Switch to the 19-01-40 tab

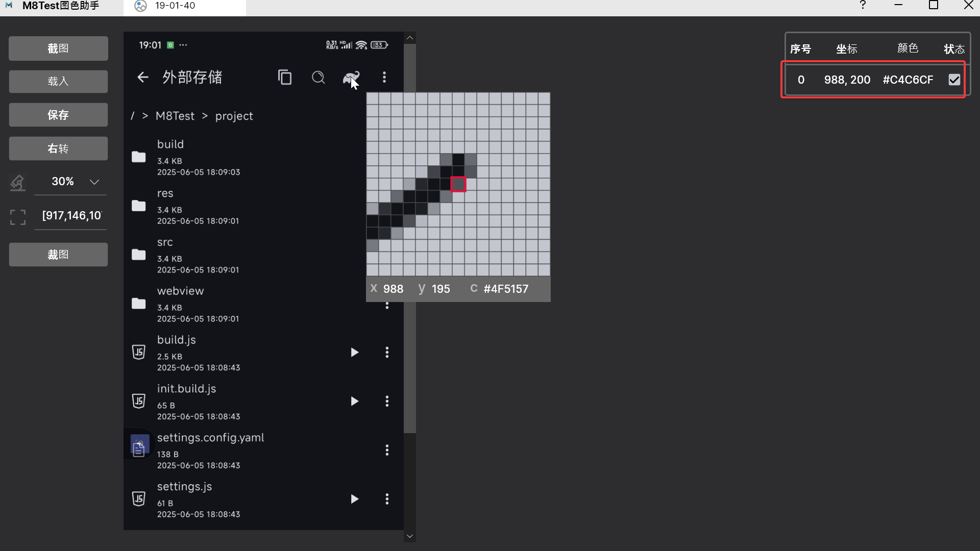click(175, 6)
